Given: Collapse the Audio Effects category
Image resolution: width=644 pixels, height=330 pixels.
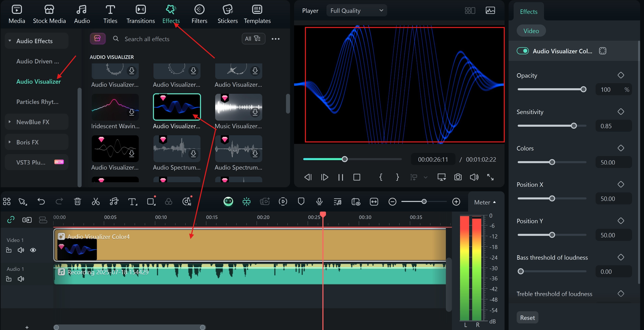Looking at the screenshot, I should 10,40.
